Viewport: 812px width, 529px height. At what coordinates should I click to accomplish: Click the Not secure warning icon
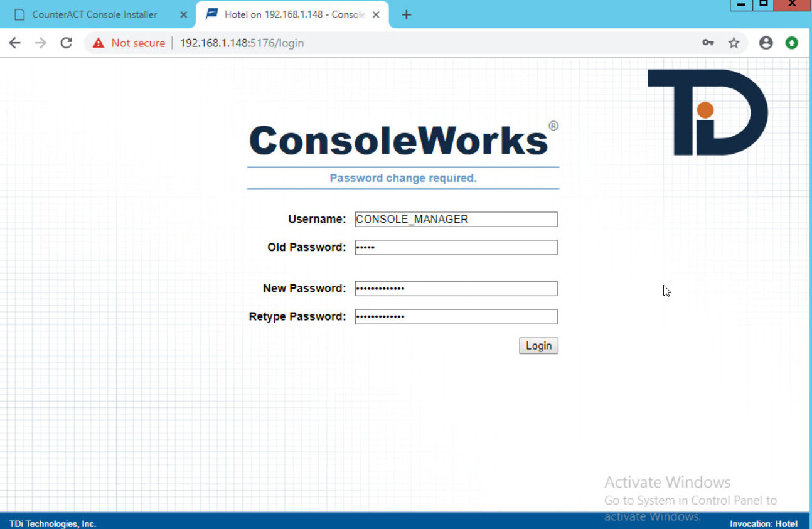(x=98, y=43)
